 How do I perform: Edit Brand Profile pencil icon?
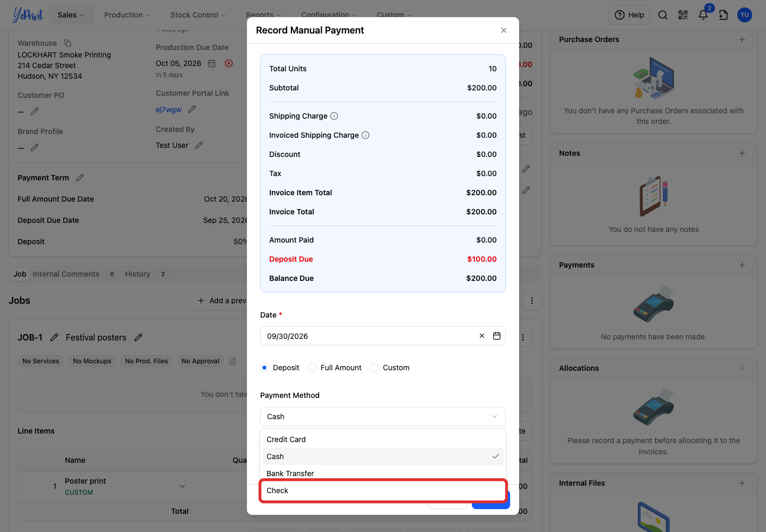point(35,147)
